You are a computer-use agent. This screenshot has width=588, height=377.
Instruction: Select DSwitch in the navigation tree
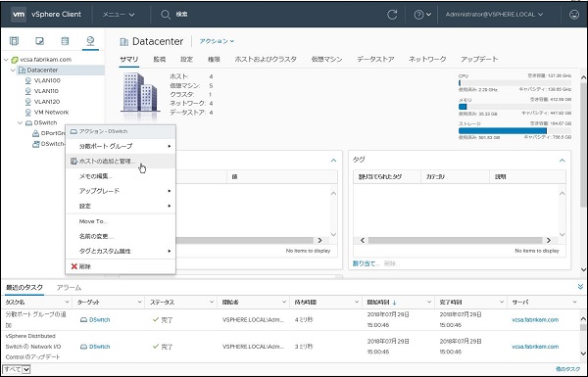(x=45, y=122)
